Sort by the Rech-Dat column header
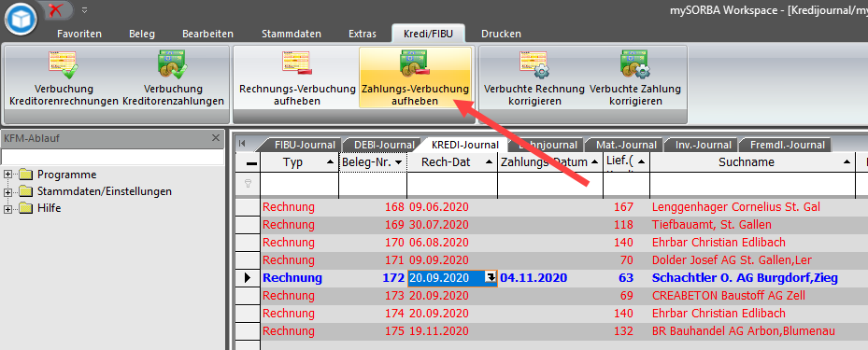This screenshot has height=350, width=868. 452,162
